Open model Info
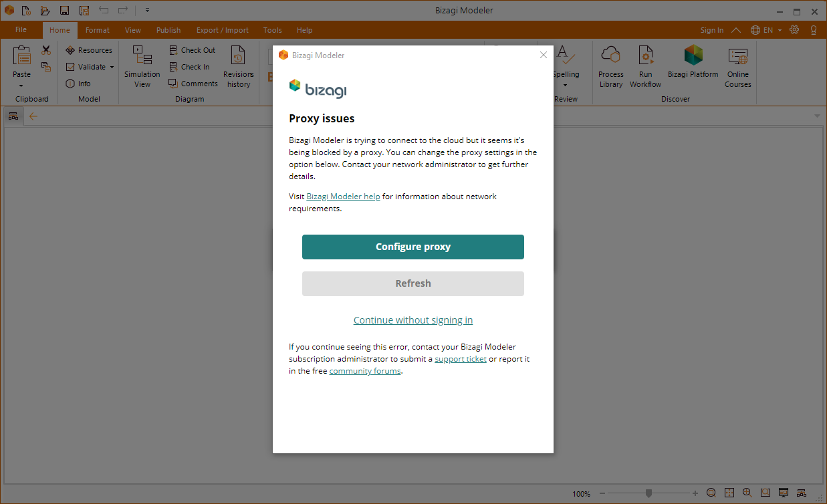827x504 pixels. 78,84
